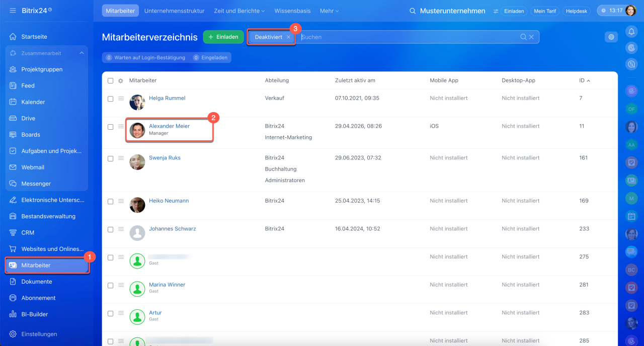Open the Kalender sidebar item

coord(33,102)
